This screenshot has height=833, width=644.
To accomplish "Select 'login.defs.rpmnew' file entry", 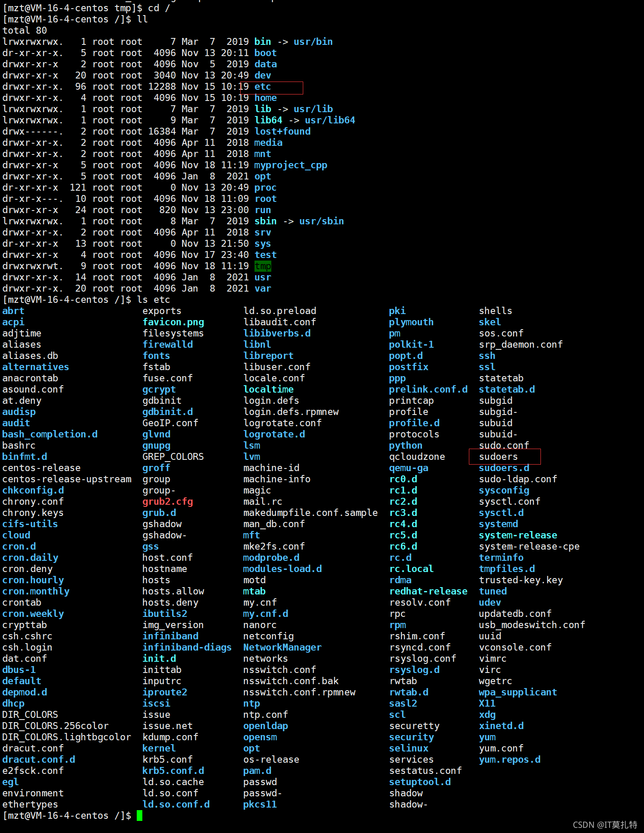I will click(x=291, y=412).
